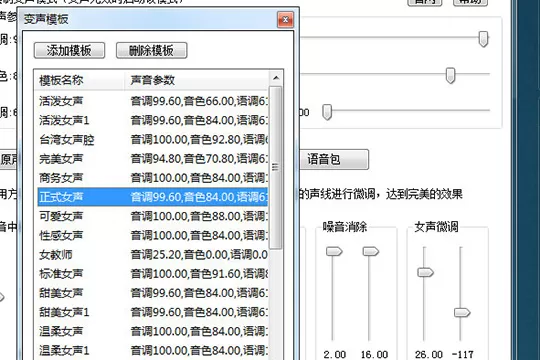Click the third horizontal slider handle
540x360 pixels.
click(327, 112)
